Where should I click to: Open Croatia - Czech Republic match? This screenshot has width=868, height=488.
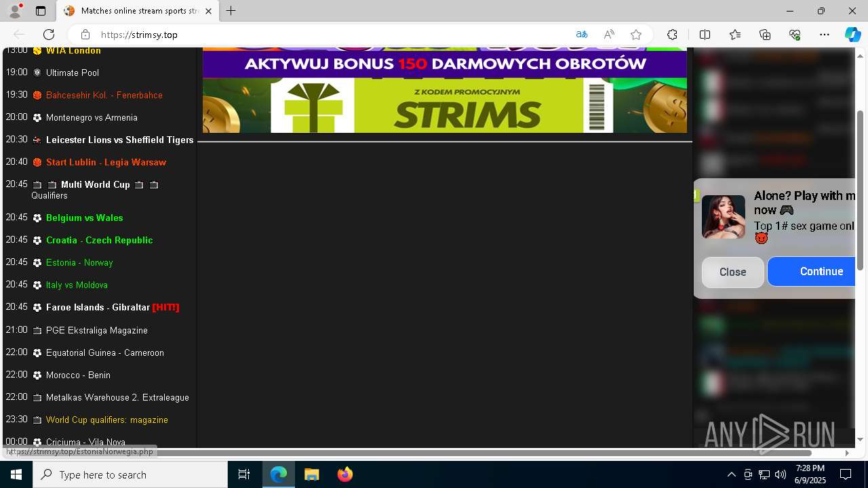(100, 240)
